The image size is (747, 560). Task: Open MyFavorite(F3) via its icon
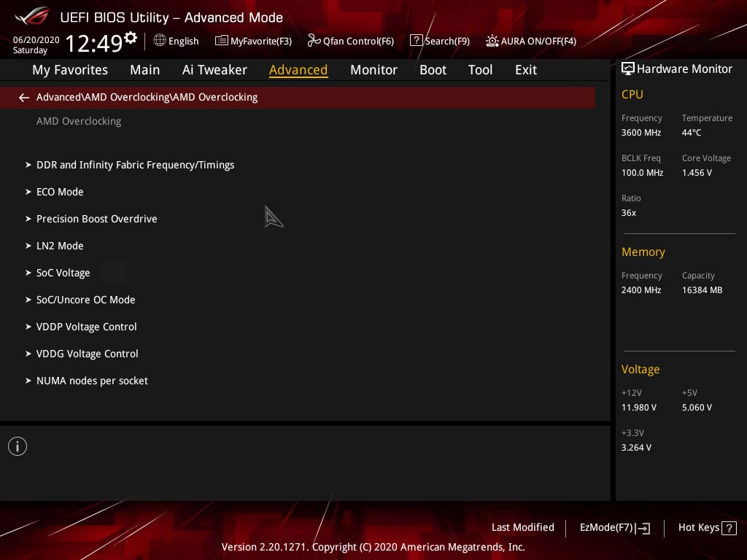(x=222, y=41)
